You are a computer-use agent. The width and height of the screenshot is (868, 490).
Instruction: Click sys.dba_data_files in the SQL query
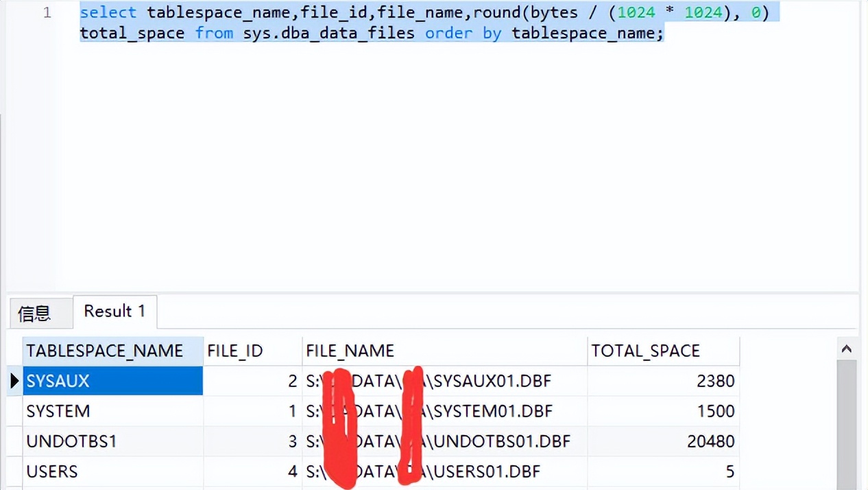click(328, 34)
